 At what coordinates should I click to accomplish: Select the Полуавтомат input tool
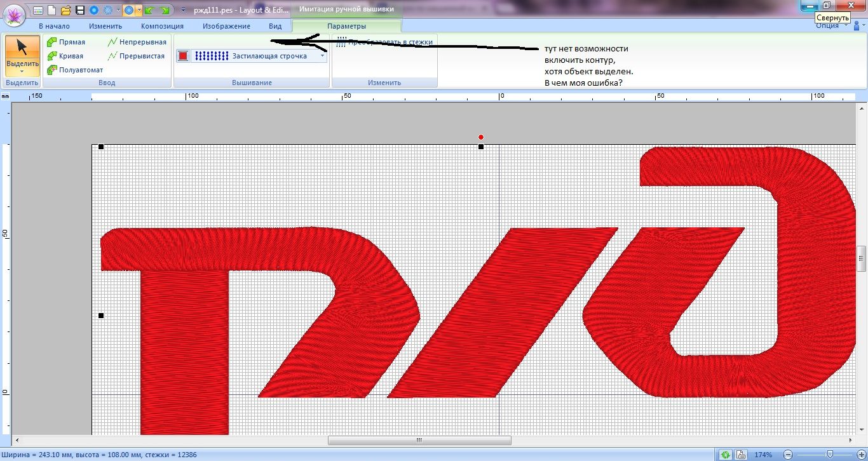75,70
